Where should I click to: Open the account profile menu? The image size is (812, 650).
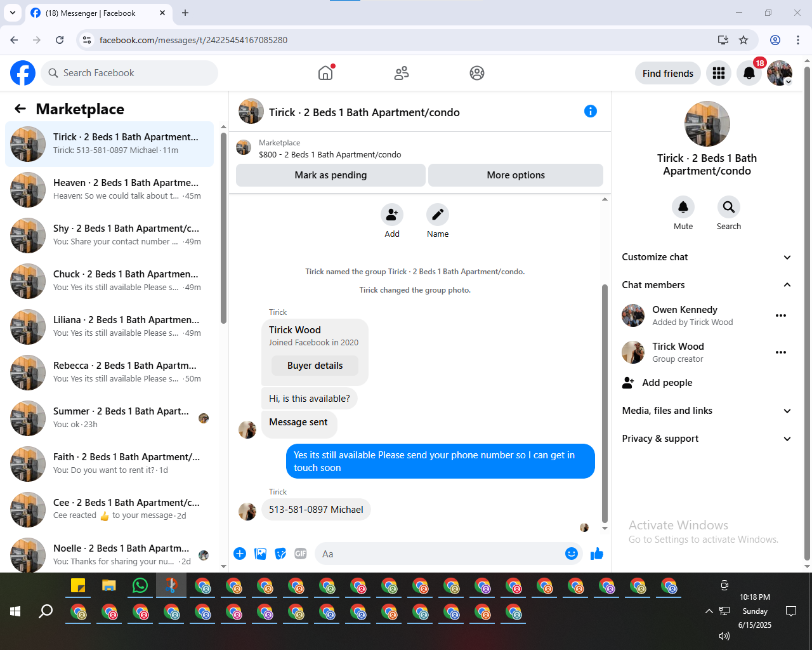pyautogui.click(x=780, y=73)
